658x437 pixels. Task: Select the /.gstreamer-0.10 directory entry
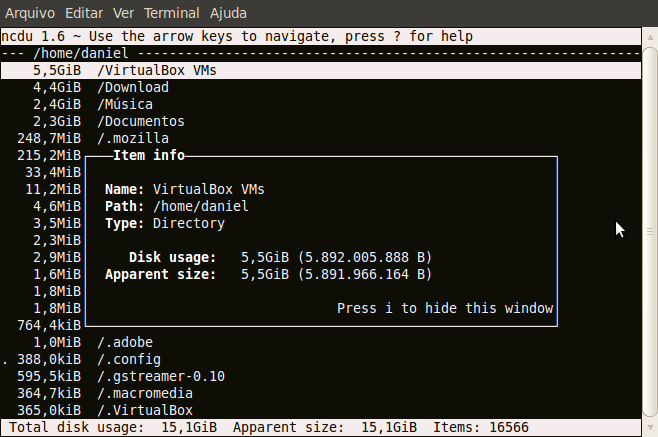pos(160,376)
